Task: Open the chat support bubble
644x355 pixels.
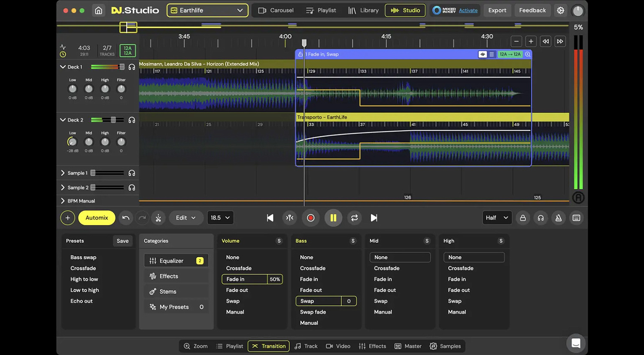Action: [x=576, y=343]
